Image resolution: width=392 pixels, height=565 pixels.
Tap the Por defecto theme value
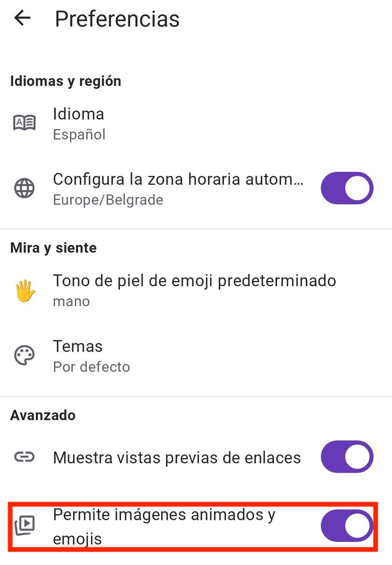tap(91, 367)
